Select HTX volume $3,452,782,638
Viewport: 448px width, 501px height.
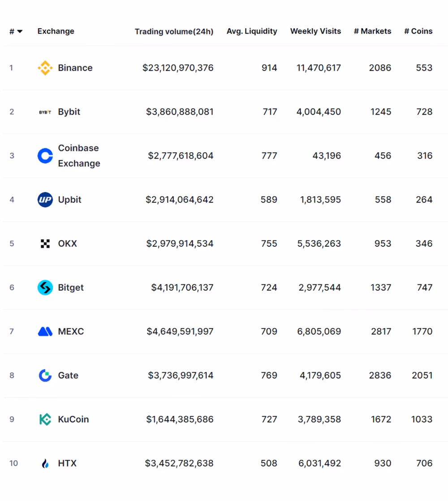click(179, 463)
